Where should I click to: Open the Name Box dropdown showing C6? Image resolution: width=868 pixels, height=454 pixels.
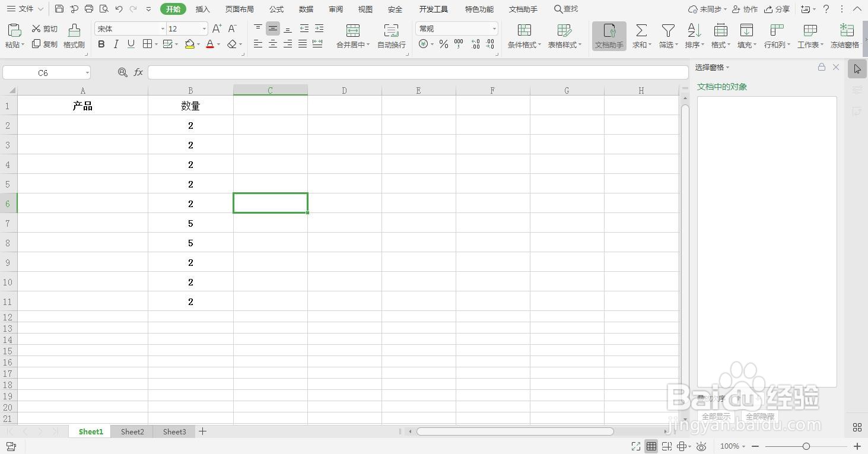point(87,72)
